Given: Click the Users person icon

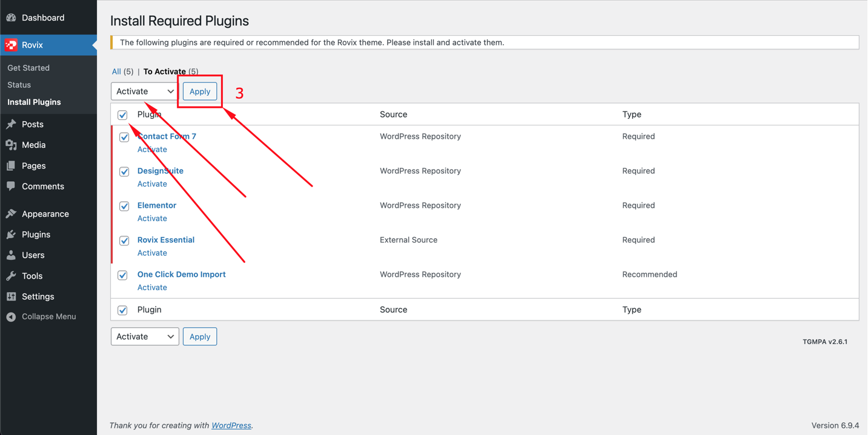Looking at the screenshot, I should point(11,255).
